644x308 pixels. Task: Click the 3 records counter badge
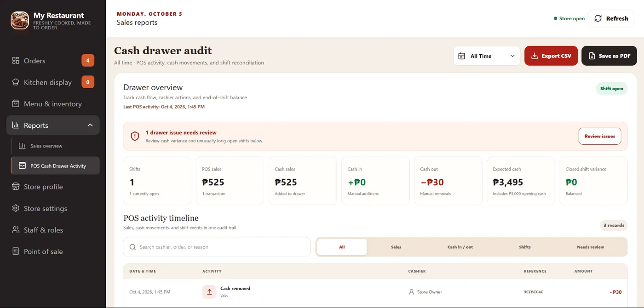click(614, 225)
